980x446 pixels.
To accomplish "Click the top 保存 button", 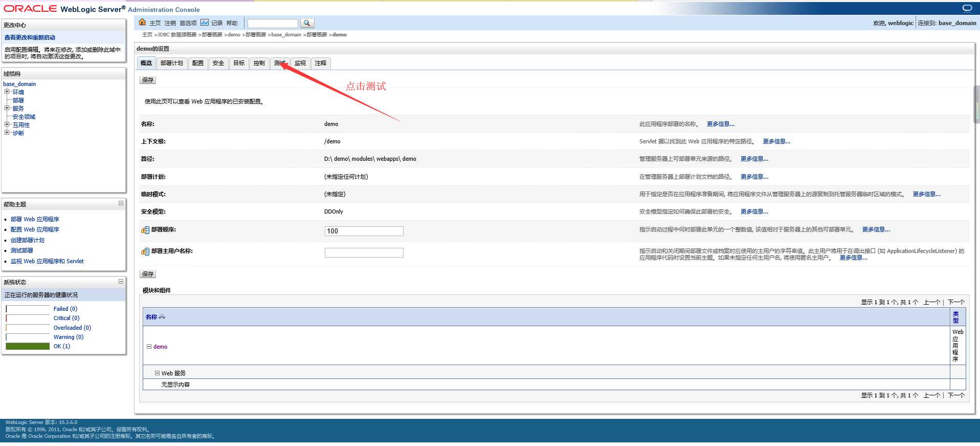I will pyautogui.click(x=148, y=80).
